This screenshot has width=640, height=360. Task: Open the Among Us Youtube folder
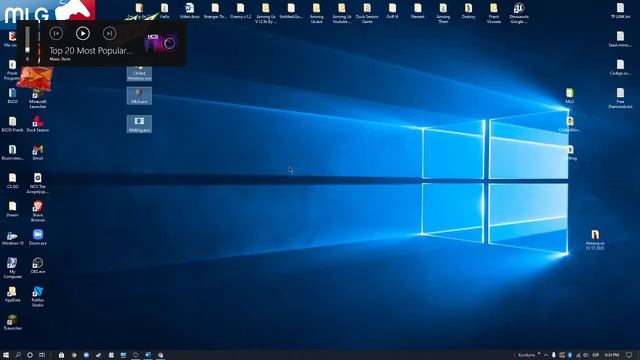(x=342, y=13)
